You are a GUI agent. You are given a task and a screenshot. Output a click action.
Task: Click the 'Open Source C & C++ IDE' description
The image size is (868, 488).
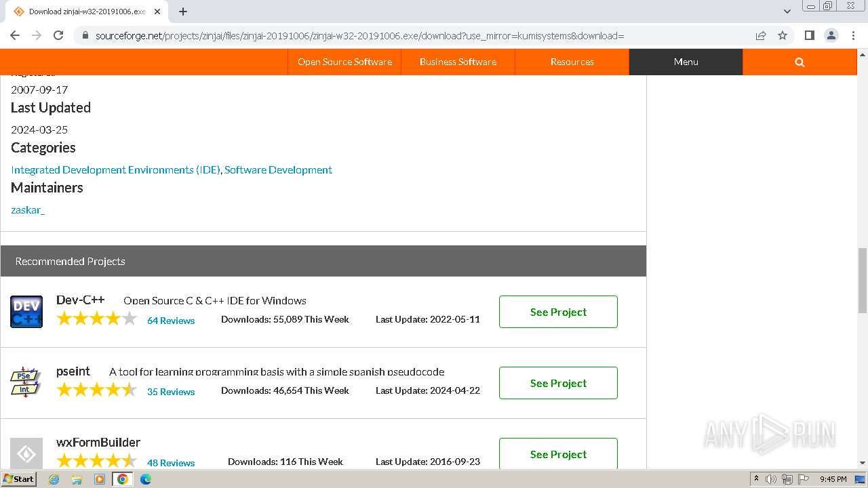pyautogui.click(x=215, y=300)
